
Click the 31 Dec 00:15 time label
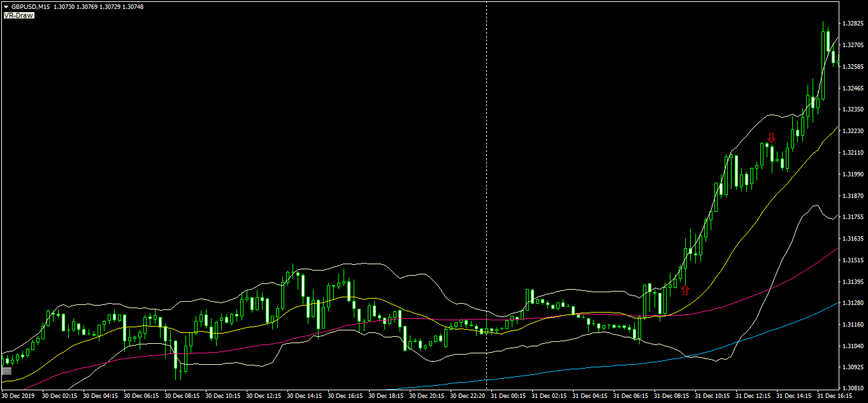(x=508, y=396)
